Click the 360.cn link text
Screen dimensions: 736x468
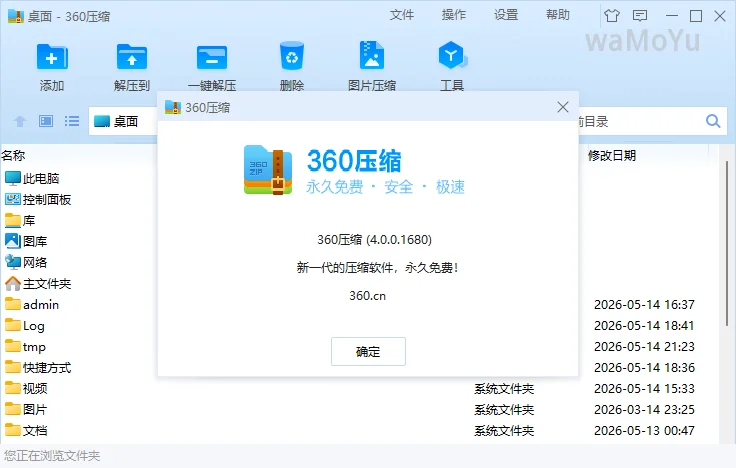coord(368,296)
